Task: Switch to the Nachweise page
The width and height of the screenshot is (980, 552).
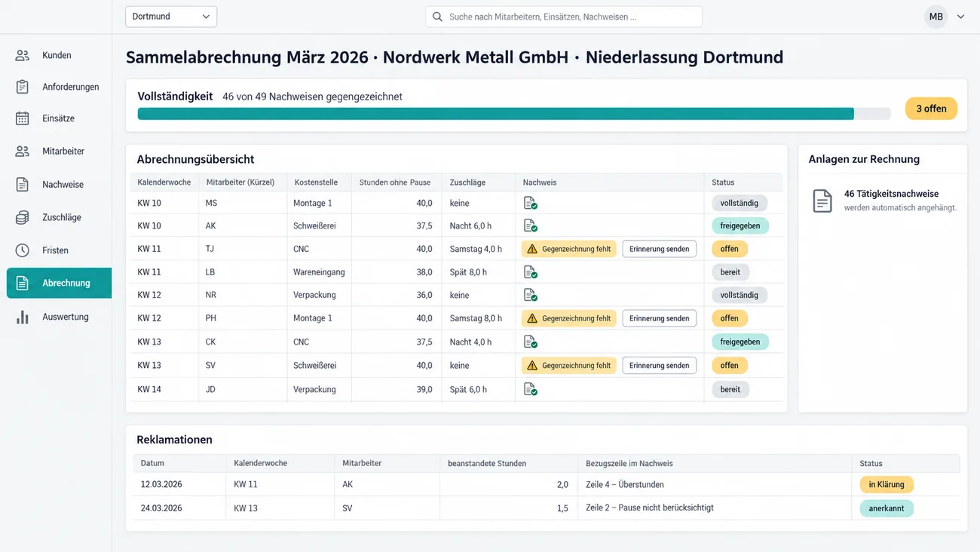Action: pyautogui.click(x=59, y=184)
